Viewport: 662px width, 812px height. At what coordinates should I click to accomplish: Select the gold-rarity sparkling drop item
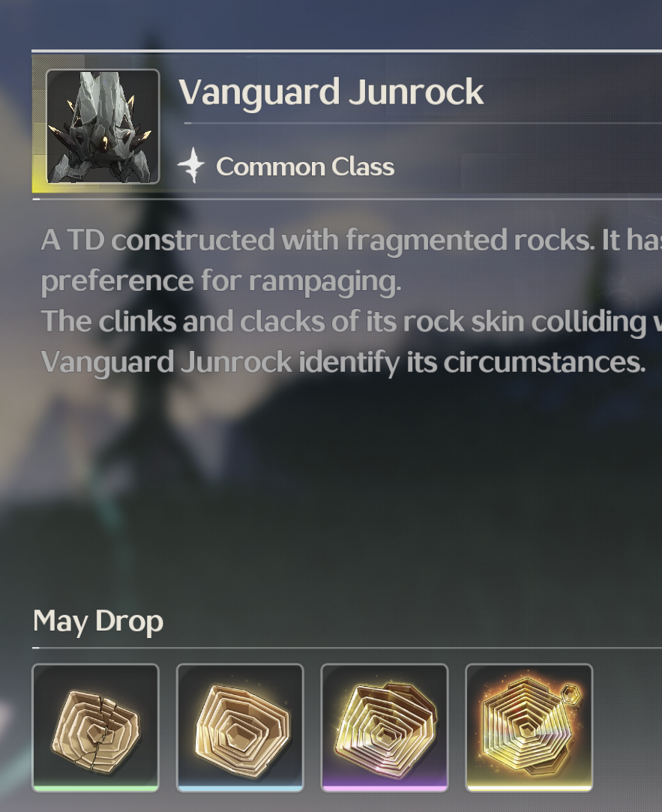(x=529, y=727)
